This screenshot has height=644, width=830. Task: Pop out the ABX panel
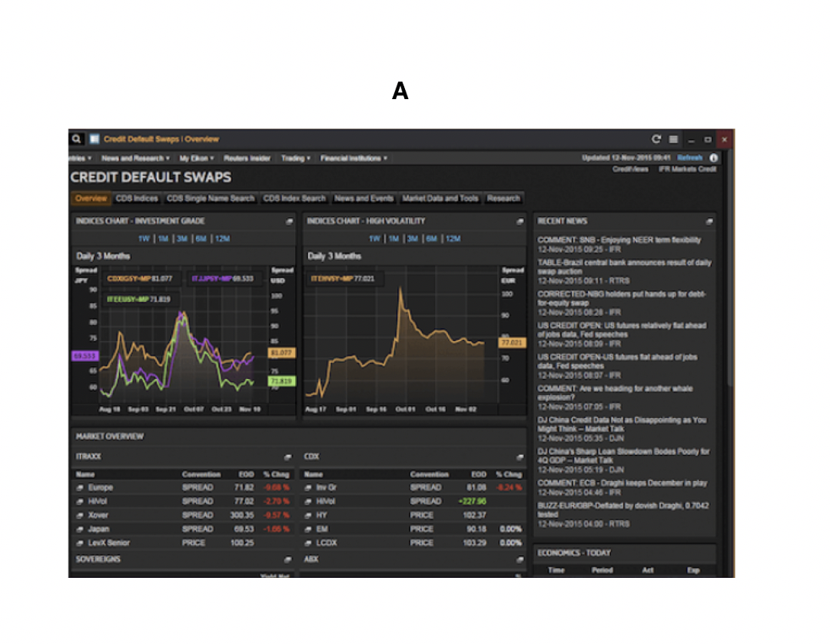[x=520, y=559]
